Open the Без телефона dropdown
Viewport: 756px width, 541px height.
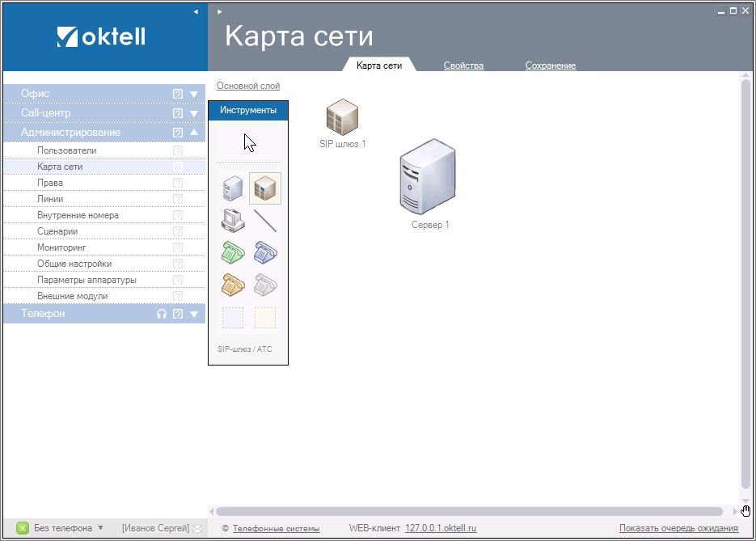[100, 528]
